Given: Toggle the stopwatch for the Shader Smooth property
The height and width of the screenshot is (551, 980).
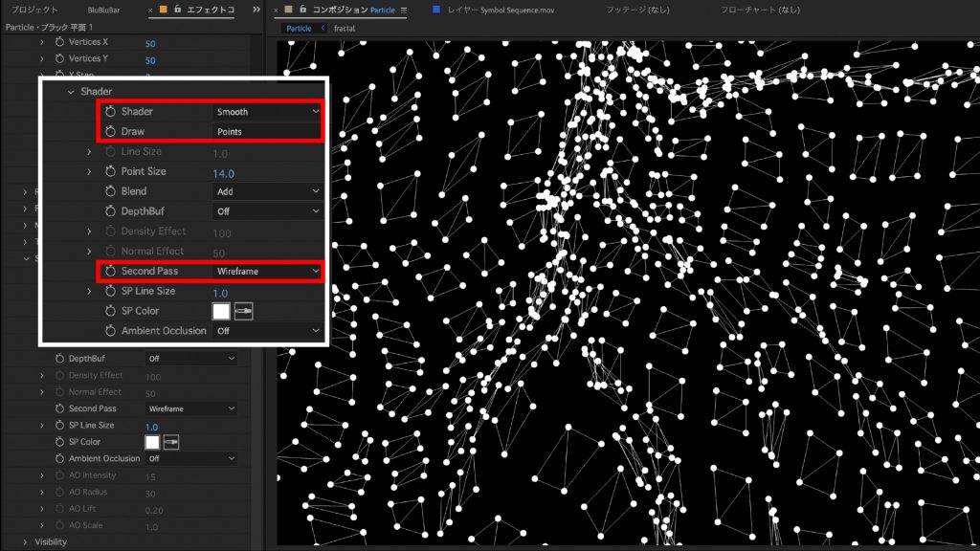Looking at the screenshot, I should pos(109,112).
